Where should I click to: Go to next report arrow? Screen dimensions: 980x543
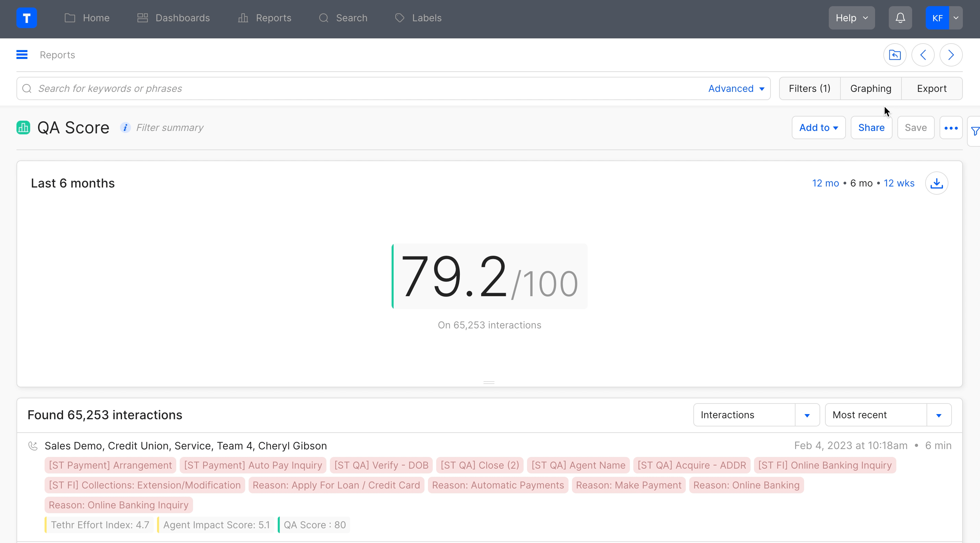[x=951, y=55]
